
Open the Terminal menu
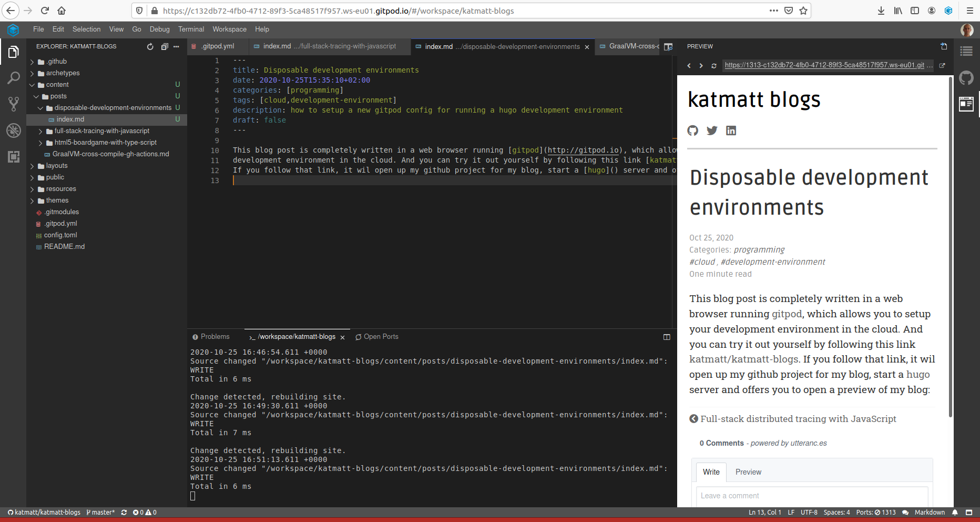point(191,29)
